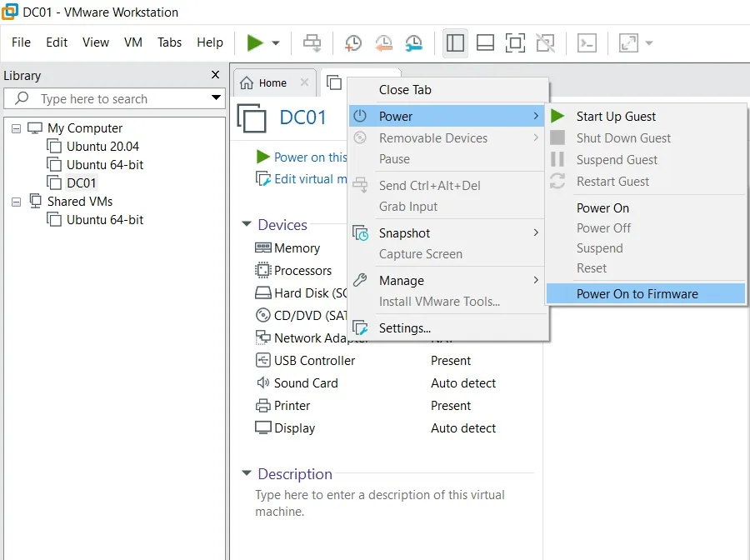
Task: Open the console view toolbar icon
Action: [587, 43]
